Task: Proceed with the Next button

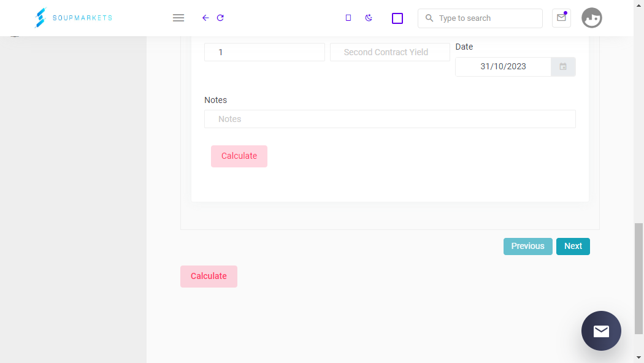Action: coord(573,246)
